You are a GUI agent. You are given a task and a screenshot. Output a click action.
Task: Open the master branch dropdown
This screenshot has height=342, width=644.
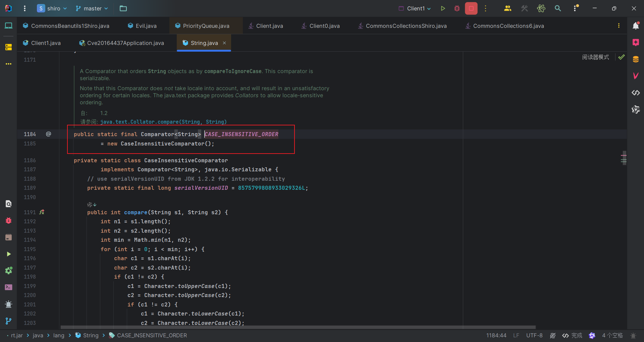[92, 8]
